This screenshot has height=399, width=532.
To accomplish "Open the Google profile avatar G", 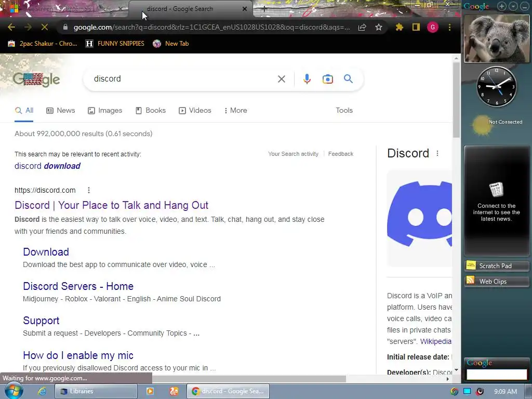I will click(433, 27).
